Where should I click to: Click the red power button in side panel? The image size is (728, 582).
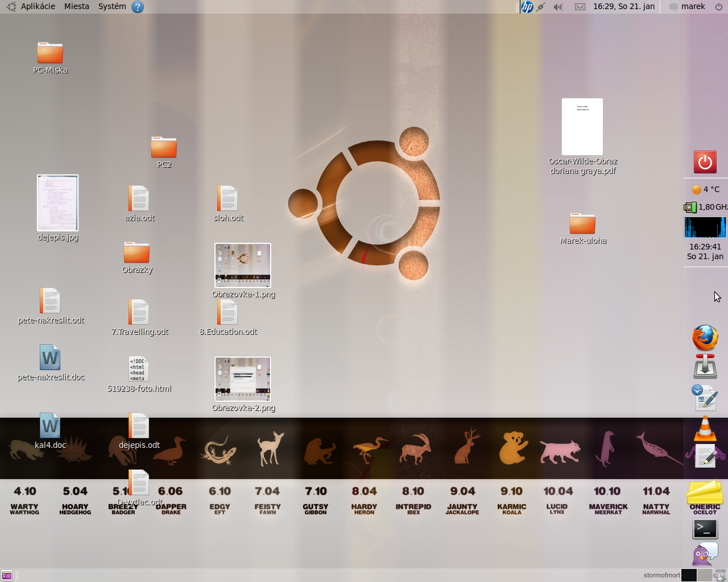[x=705, y=162]
